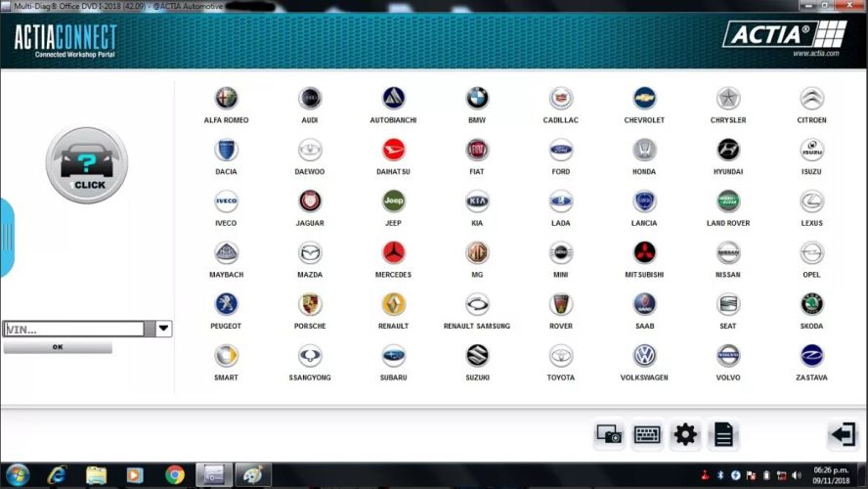Image resolution: width=868 pixels, height=489 pixels.
Task: Exit via the door arrow icon
Action: coord(844,434)
